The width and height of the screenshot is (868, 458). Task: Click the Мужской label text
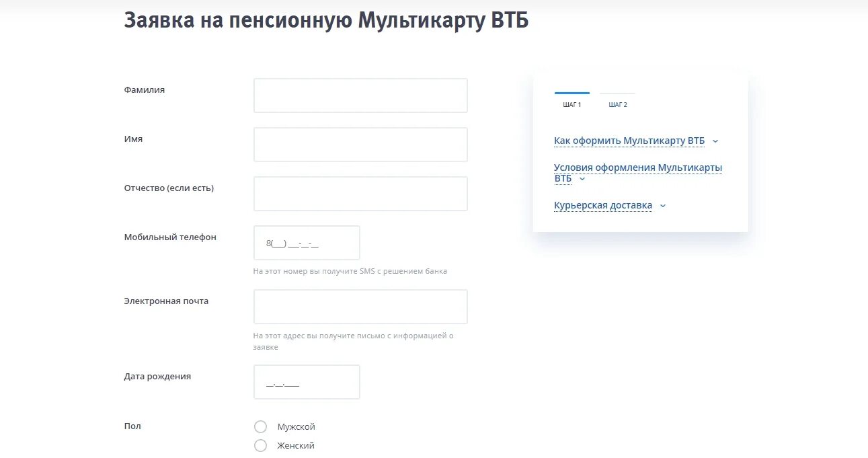tap(296, 427)
